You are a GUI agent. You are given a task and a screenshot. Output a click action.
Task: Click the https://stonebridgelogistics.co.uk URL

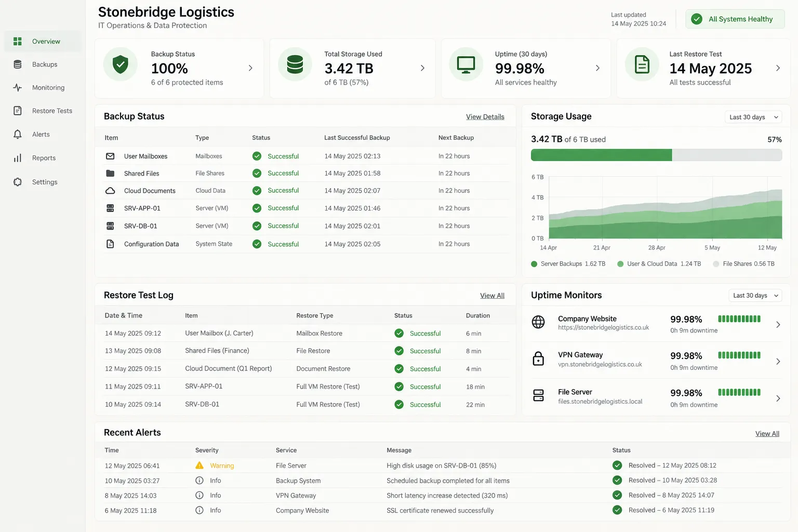[x=604, y=328]
